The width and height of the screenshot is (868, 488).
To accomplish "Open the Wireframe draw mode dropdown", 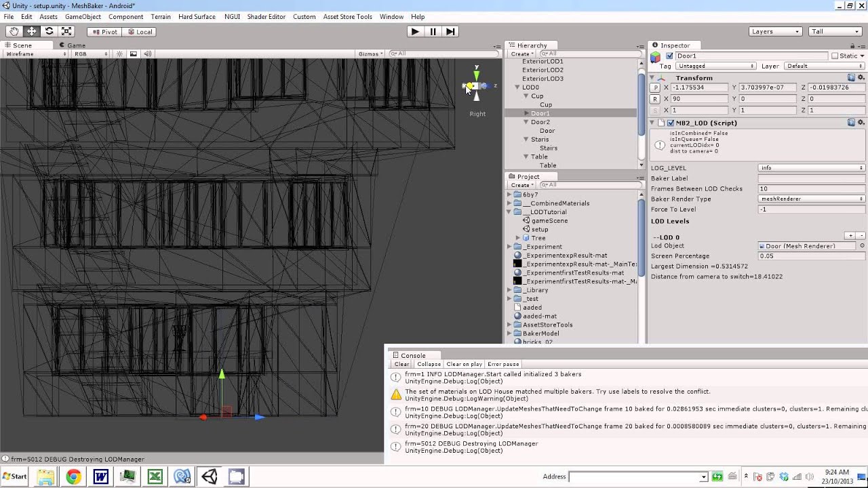I will (37, 54).
